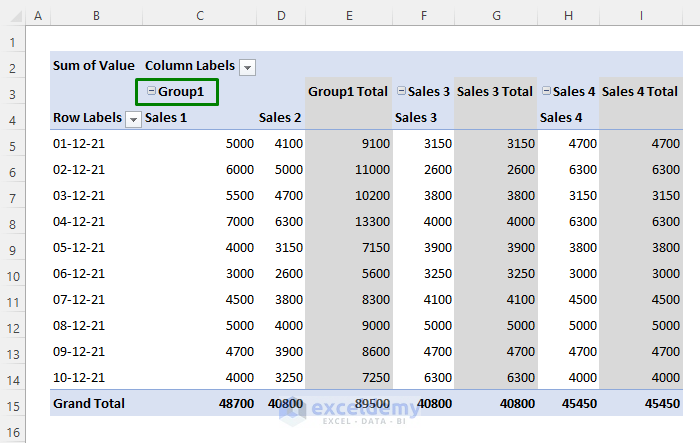Select the Sales 3 Total header cell
700x443 pixels.
[495, 92]
